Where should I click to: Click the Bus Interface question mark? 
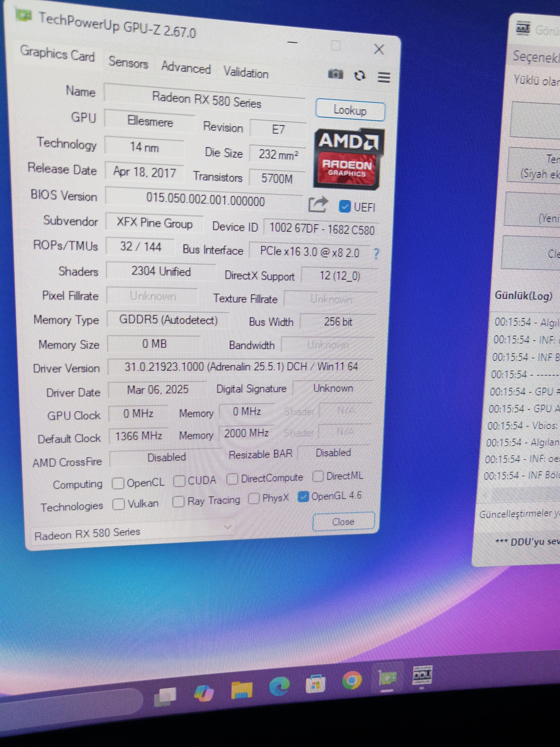click(376, 253)
